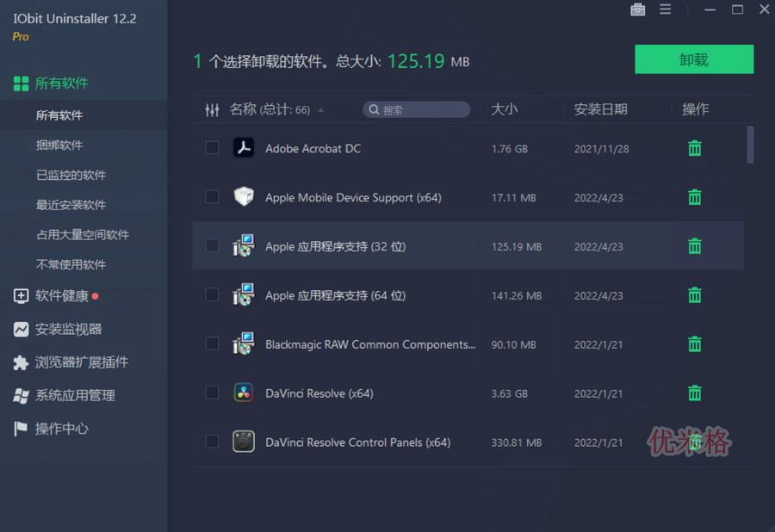Delete Apple Mobile Device Support via trash icon
This screenshot has width=775, height=532.
tap(694, 197)
